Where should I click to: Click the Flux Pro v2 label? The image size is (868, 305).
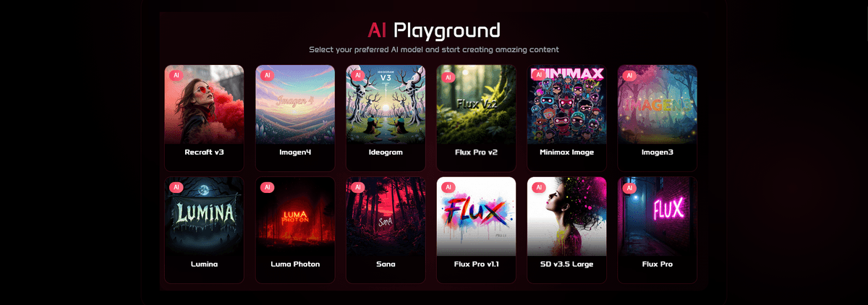pyautogui.click(x=476, y=152)
